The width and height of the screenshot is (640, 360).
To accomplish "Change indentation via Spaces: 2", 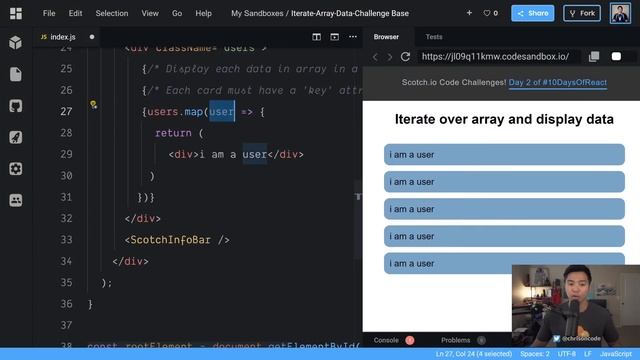I will 535,354.
